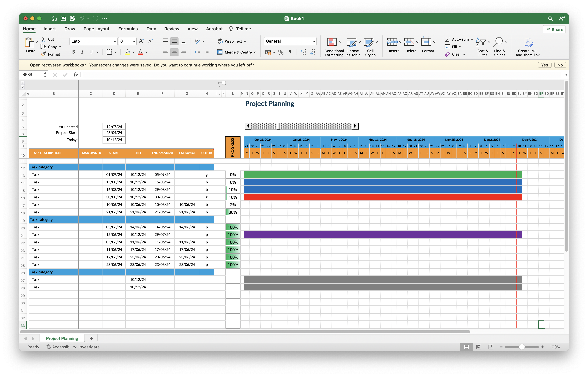Click Yes to open recovered workbooks
588x376 pixels.
544,65
